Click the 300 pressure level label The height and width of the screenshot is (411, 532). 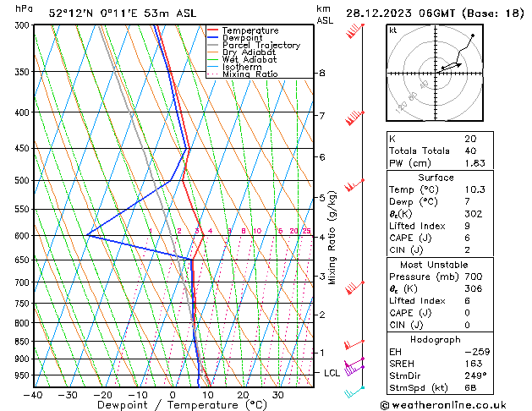(x=24, y=25)
